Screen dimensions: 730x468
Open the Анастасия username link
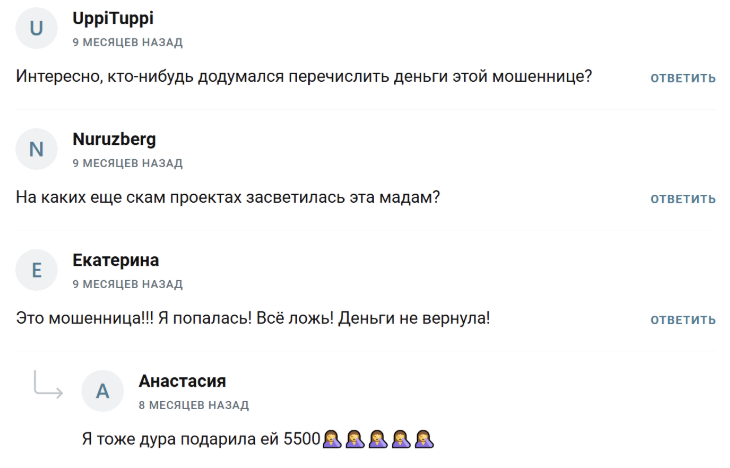pyautogui.click(x=182, y=381)
